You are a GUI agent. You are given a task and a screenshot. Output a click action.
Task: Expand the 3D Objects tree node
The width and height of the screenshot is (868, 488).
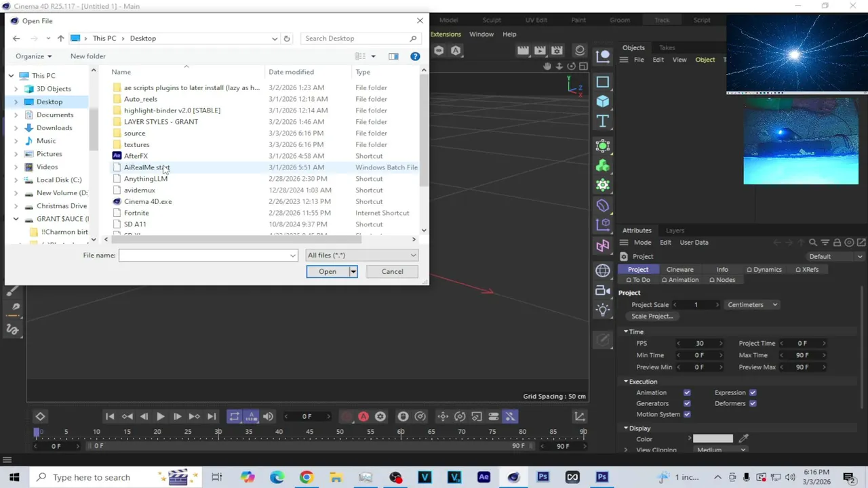click(16, 89)
